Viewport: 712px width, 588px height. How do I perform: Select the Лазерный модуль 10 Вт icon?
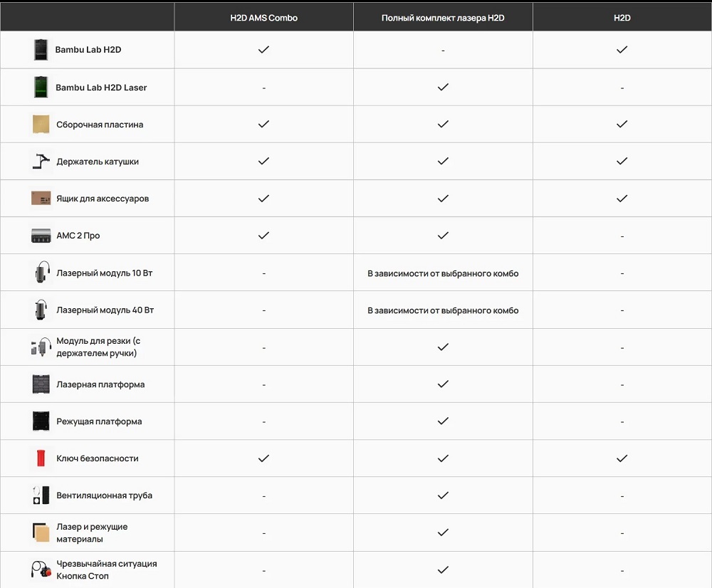pyautogui.click(x=41, y=273)
